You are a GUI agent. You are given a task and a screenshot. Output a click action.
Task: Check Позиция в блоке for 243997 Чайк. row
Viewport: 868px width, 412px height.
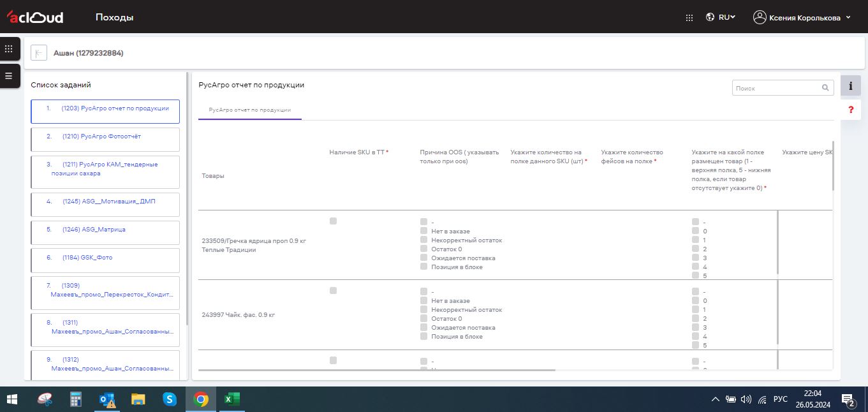[423, 336]
